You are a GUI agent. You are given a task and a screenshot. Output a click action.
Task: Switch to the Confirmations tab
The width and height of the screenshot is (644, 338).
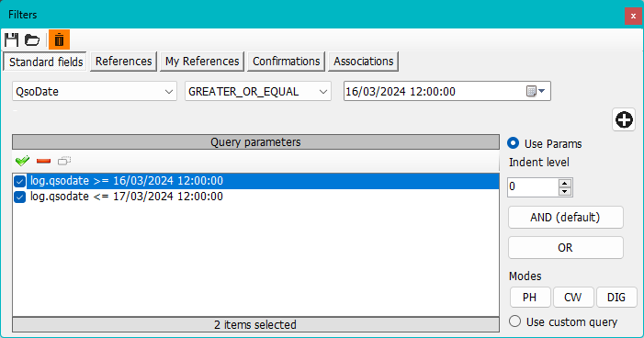coord(286,62)
